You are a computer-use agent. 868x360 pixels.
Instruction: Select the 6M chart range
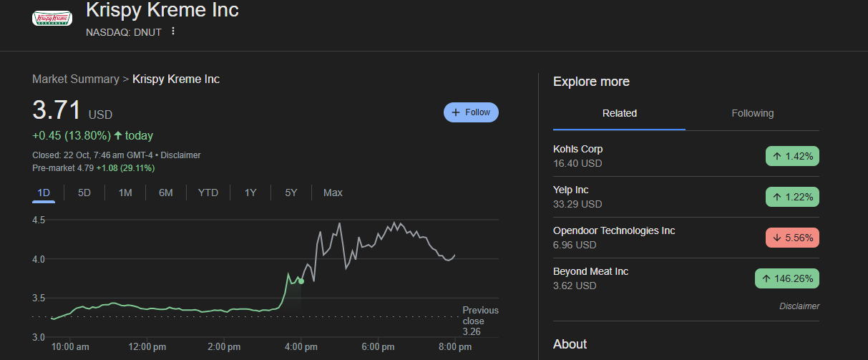pos(166,193)
